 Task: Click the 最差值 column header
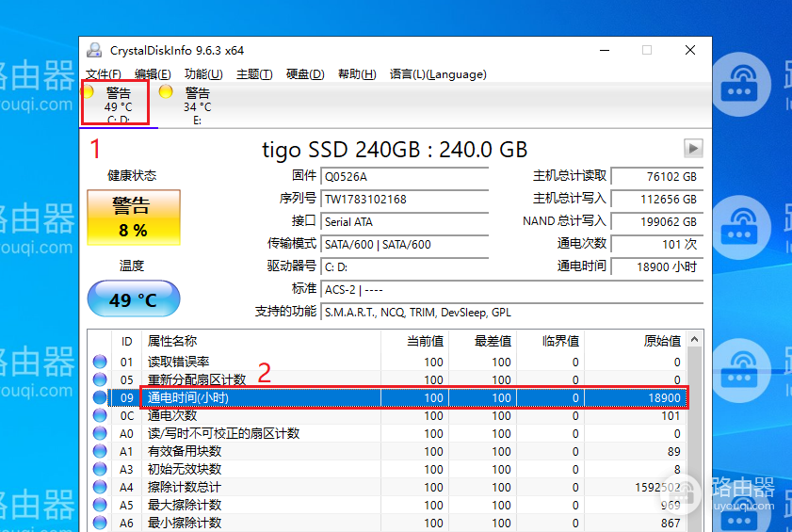(x=482, y=341)
